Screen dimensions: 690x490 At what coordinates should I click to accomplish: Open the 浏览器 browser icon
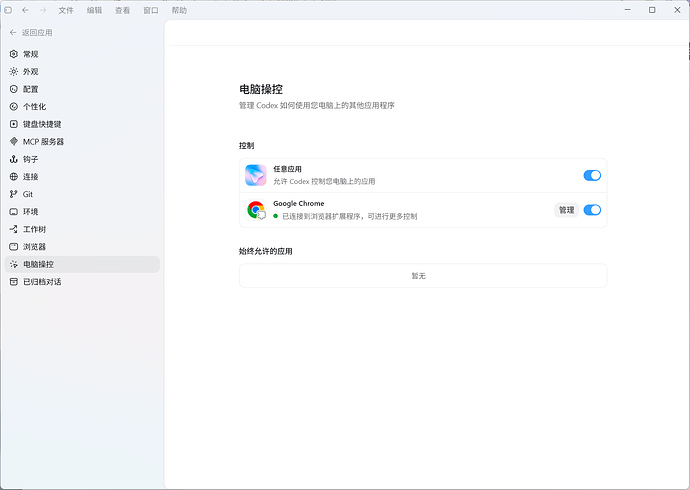[14, 247]
